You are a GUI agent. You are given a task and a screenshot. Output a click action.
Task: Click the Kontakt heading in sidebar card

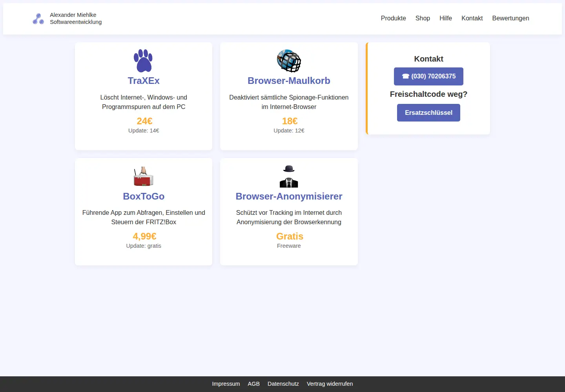pos(428,59)
